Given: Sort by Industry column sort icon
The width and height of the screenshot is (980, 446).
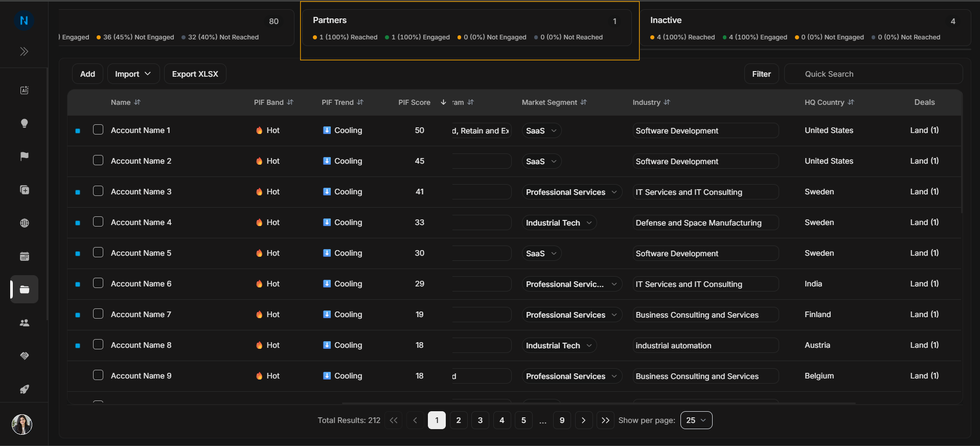Looking at the screenshot, I should (667, 102).
